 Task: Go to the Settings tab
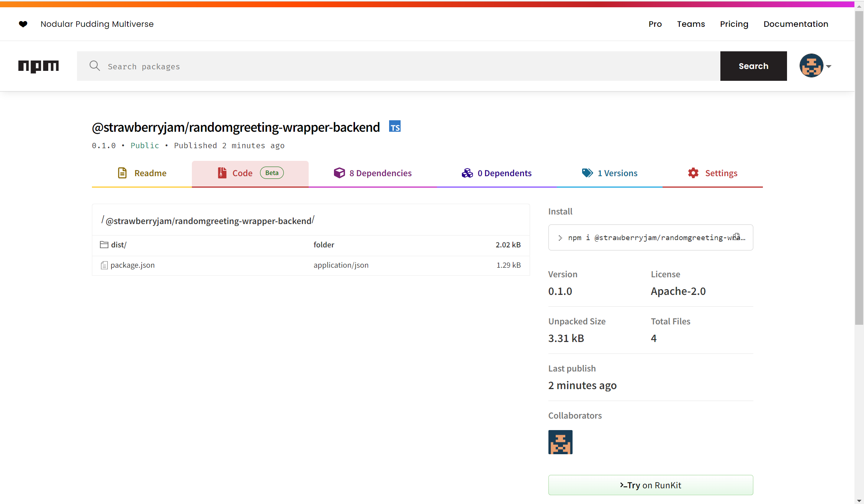712,173
